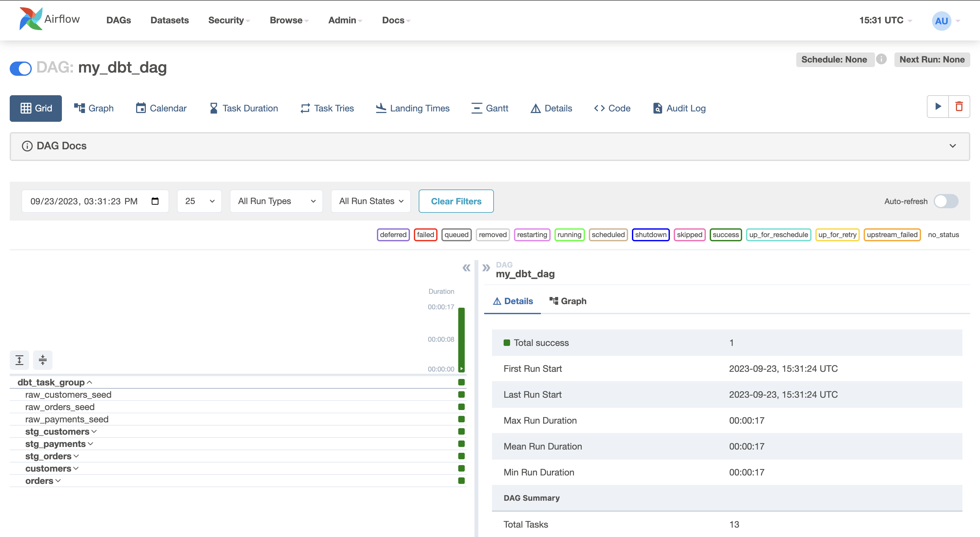Open the Security menu
Screen dimensions: 980x537
click(229, 20)
